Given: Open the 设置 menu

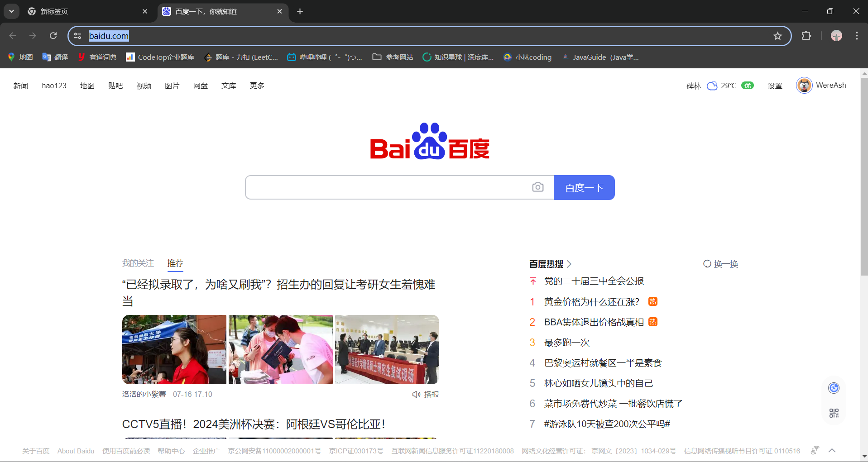Looking at the screenshot, I should 775,86.
